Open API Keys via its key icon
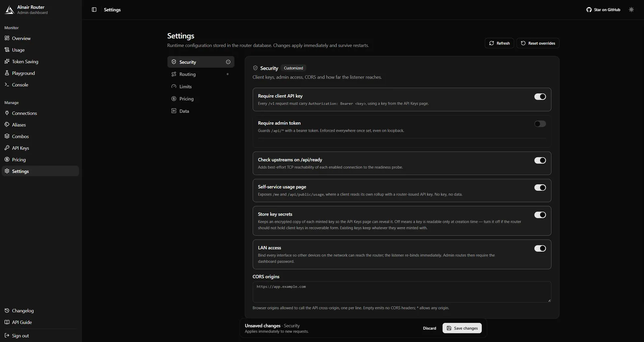This screenshot has height=342, width=644. [7, 148]
